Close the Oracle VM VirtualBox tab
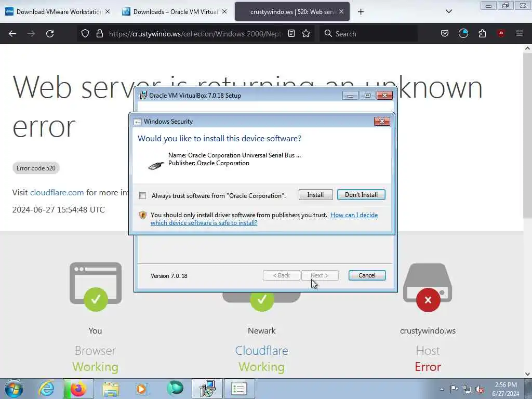532x399 pixels. pos(224,11)
